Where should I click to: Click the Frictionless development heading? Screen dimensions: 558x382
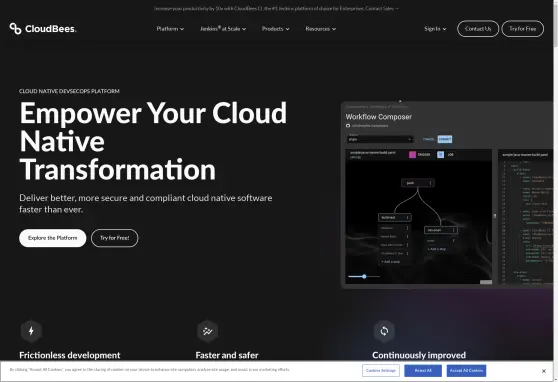70,355
